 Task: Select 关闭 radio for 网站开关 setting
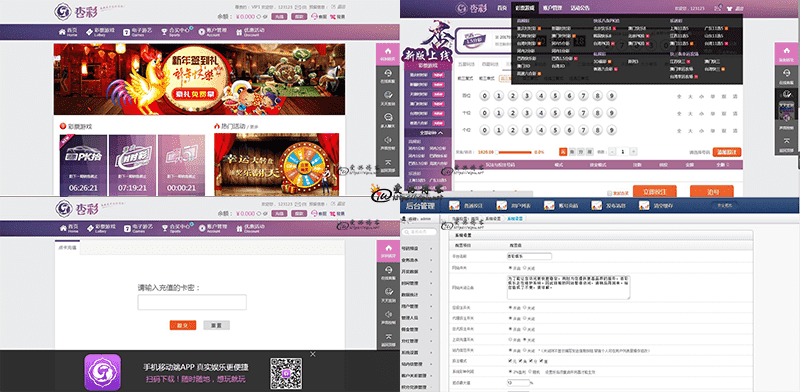[x=524, y=267]
